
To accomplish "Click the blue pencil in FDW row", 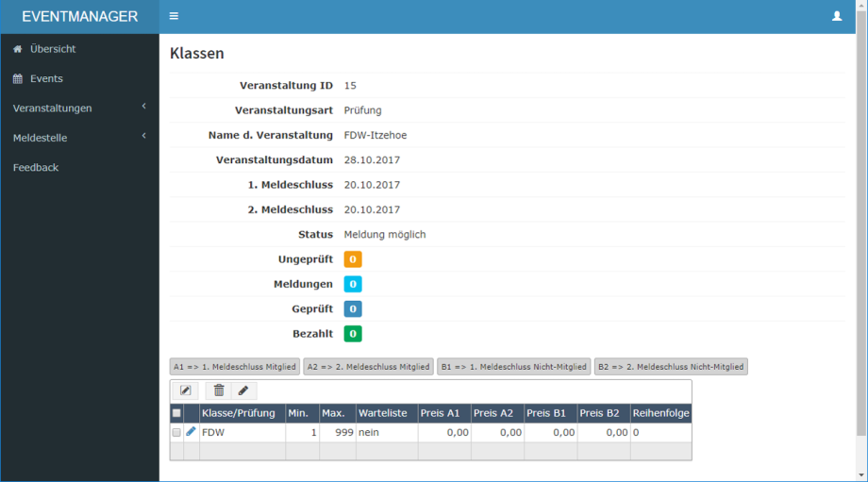I will click(191, 432).
